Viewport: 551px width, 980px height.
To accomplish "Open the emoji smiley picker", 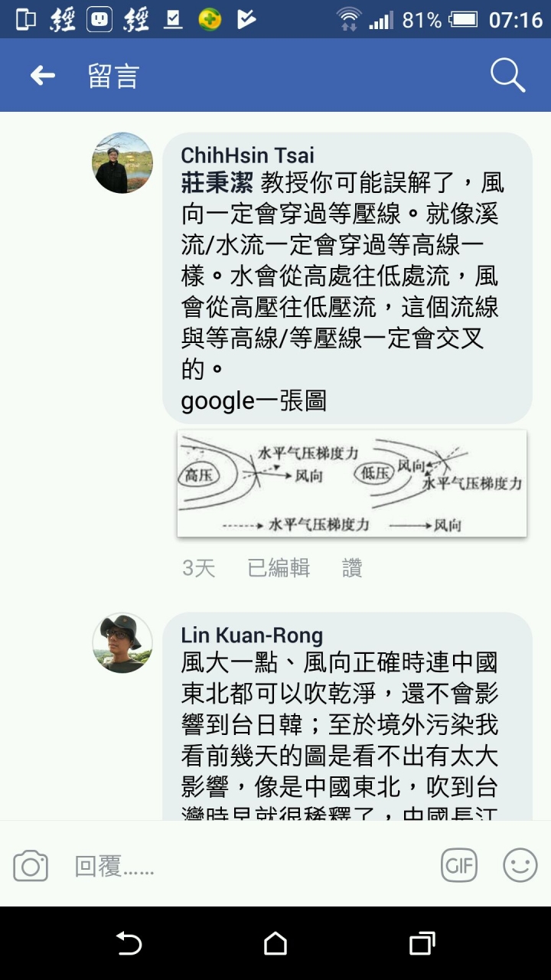I will pos(520,865).
